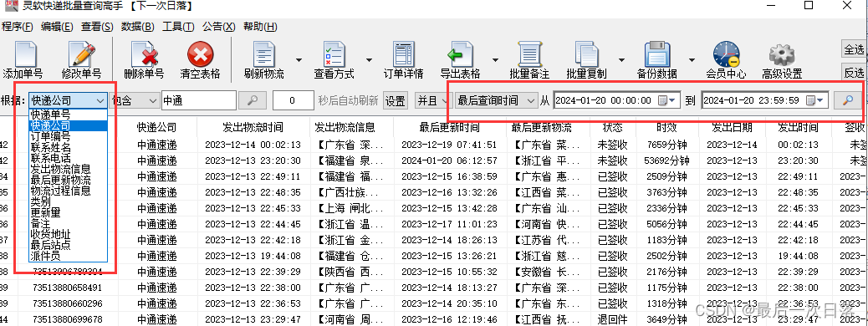The height and width of the screenshot is (326, 868).
Task: Click tracking number cell 73513880699678
Action: pos(68,319)
